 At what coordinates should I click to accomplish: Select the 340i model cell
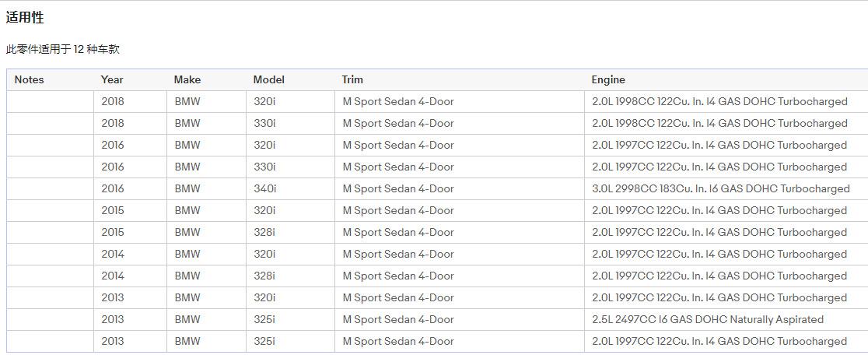coord(264,188)
